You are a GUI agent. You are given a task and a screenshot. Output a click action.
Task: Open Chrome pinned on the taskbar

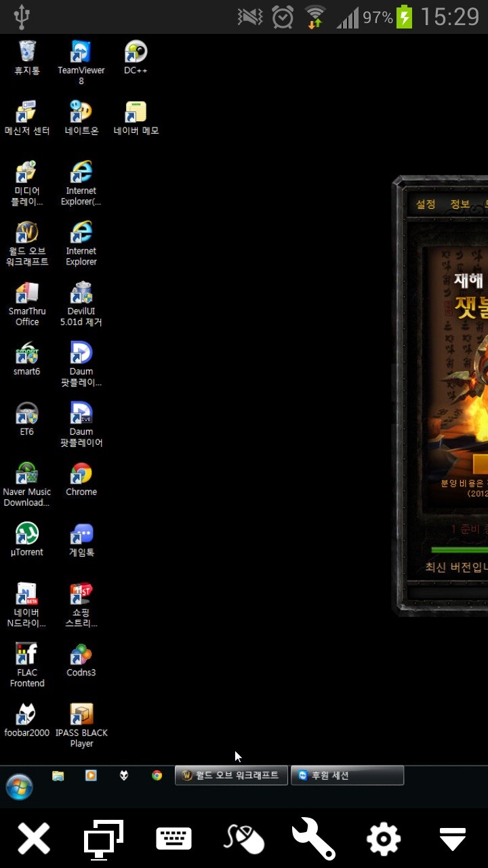click(157, 775)
